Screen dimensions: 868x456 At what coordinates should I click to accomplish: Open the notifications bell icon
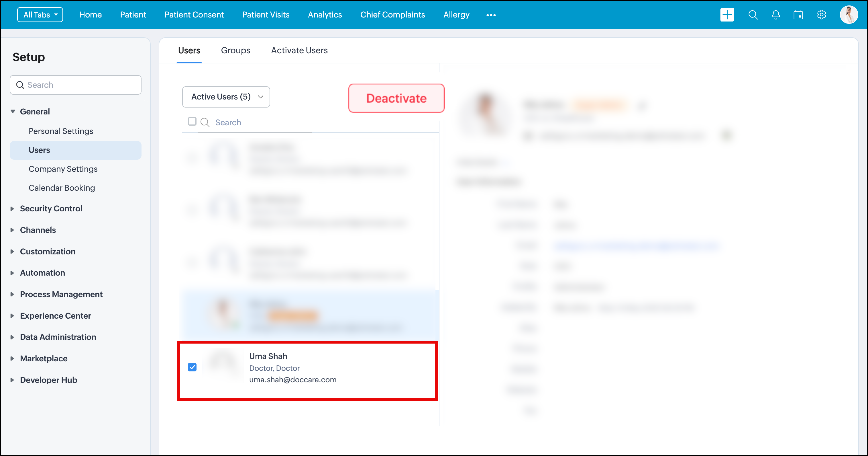click(x=775, y=15)
